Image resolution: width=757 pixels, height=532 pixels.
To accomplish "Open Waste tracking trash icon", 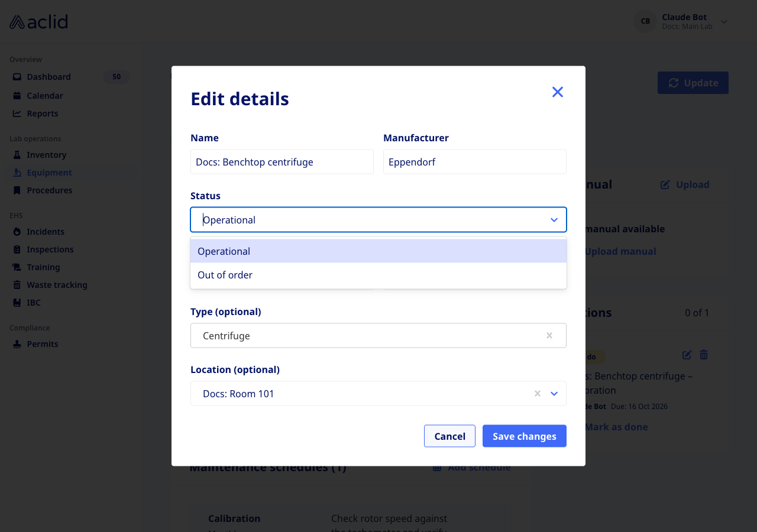I will tap(17, 285).
